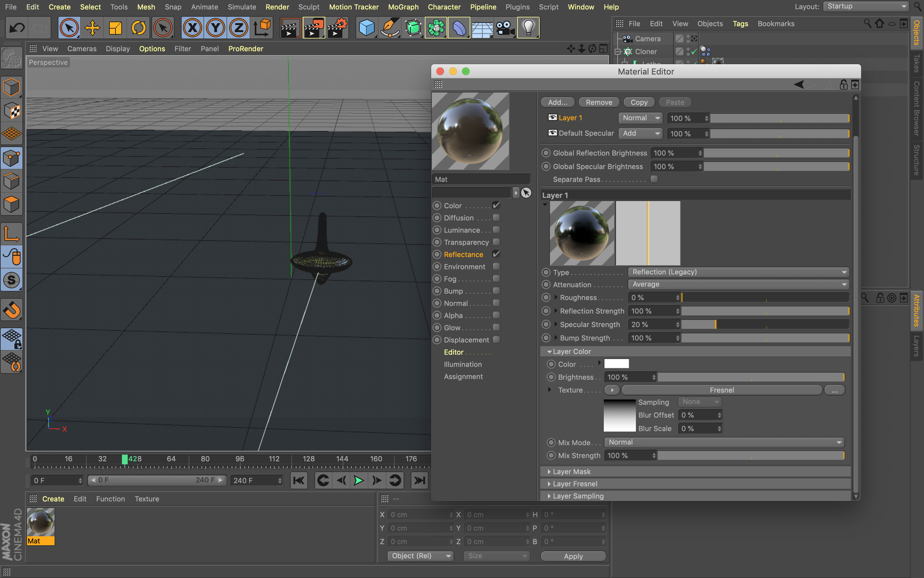Click the Mat material thumbnail in manager
Screen dimensions: 924x578
(x=40, y=522)
